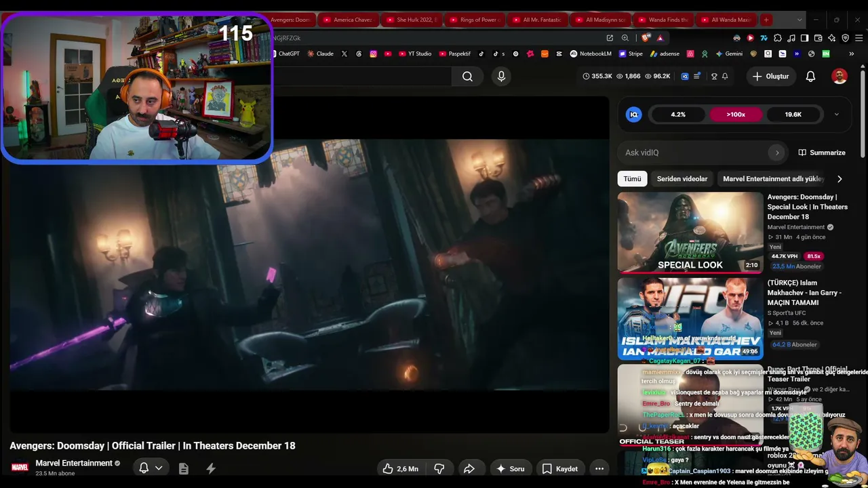Open the Airbnb bookmark icon

(x=690, y=54)
